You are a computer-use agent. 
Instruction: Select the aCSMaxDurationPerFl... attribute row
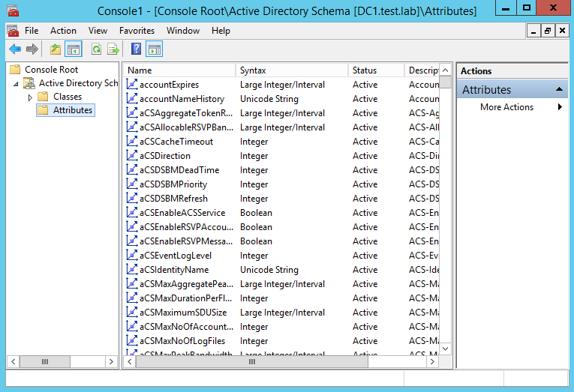(x=282, y=298)
